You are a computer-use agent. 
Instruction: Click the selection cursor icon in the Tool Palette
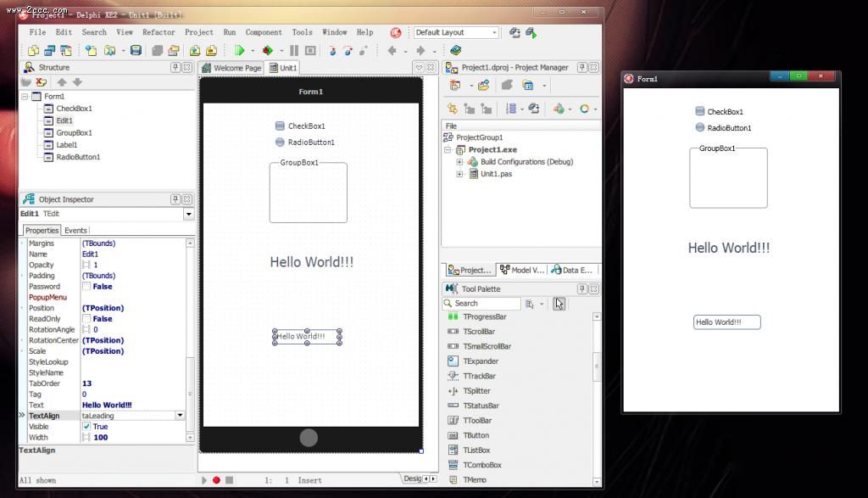(x=559, y=304)
